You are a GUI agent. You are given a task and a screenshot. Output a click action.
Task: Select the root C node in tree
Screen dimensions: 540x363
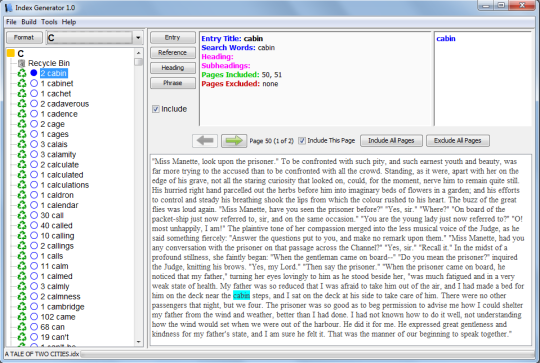tap(21, 53)
